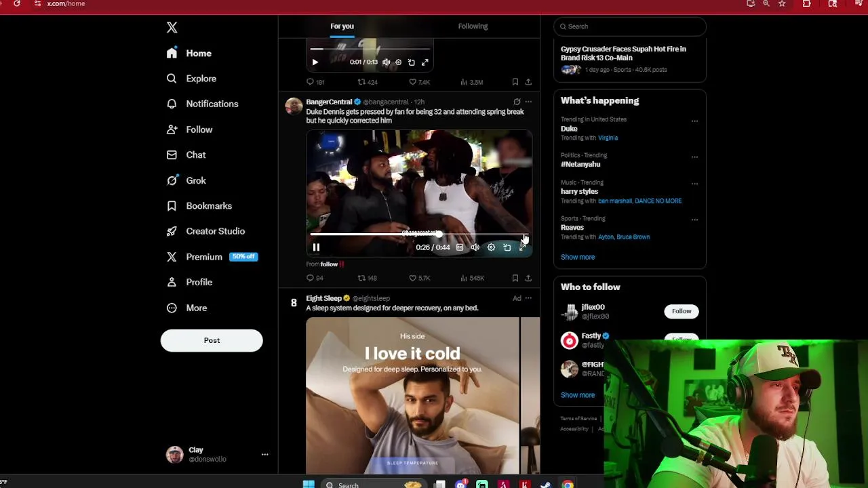Screen dimensions: 868x488
Task: Click the X logo in the sidebar
Action: pyautogui.click(x=172, y=27)
